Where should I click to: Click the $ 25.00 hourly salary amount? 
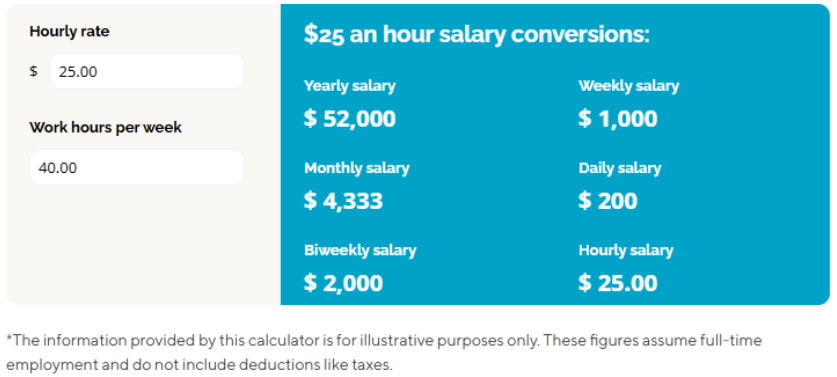click(x=618, y=283)
